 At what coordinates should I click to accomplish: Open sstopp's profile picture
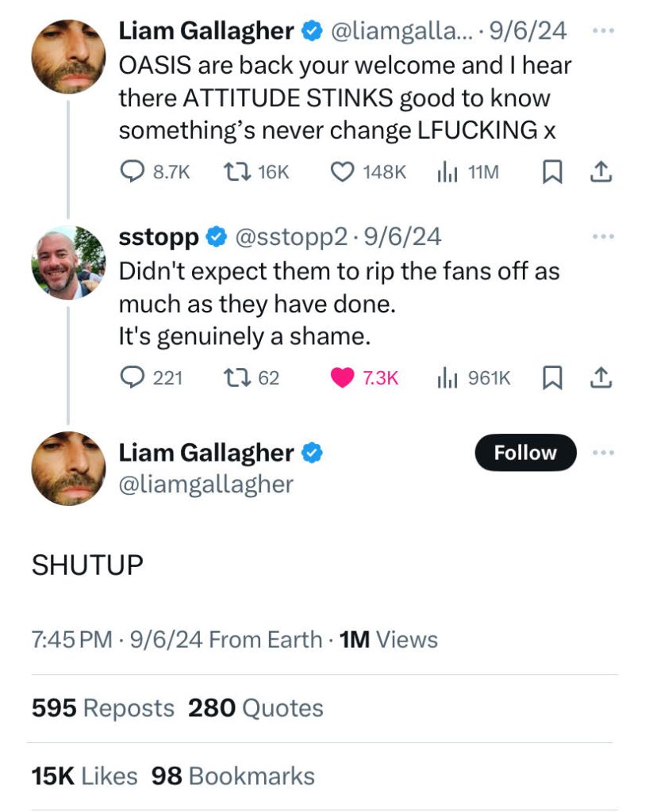[x=68, y=262]
